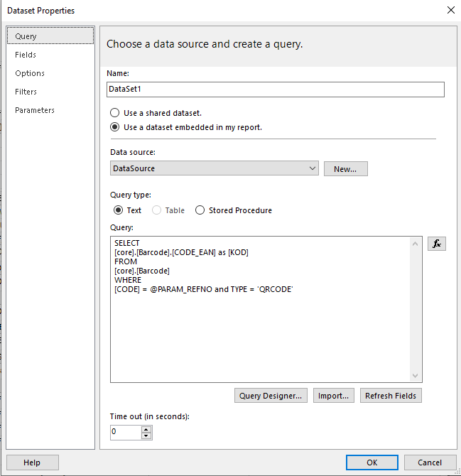Select 'Use a shared dataset' option
The image size is (461, 476).
(115, 113)
